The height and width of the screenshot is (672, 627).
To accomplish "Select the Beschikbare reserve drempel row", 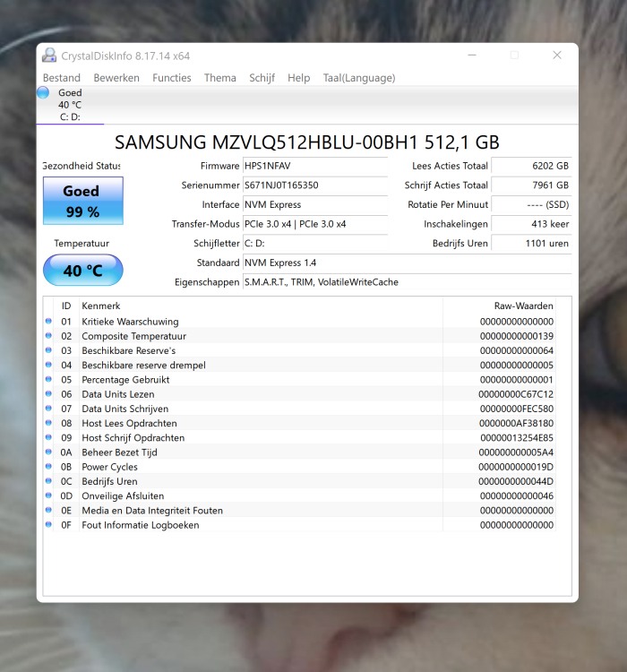I will [299, 366].
